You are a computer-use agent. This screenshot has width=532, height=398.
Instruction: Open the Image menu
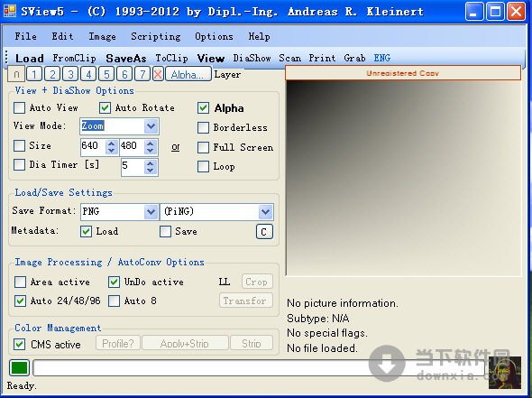102,36
